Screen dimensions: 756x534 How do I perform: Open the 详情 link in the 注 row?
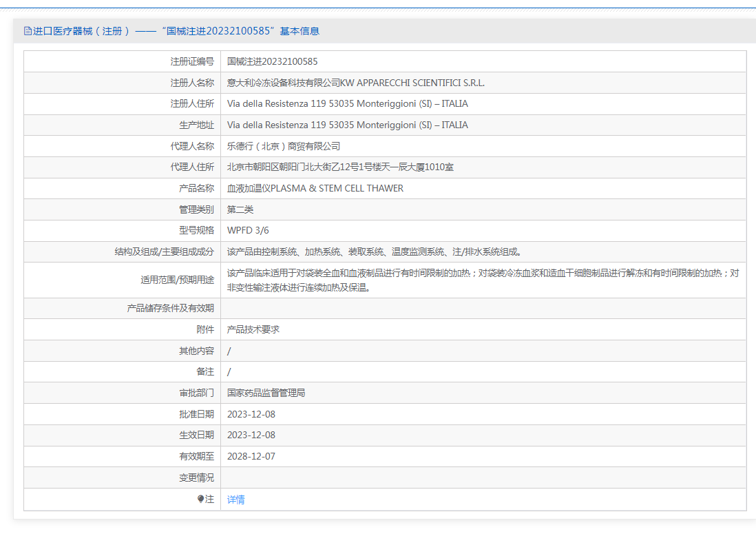click(x=235, y=500)
